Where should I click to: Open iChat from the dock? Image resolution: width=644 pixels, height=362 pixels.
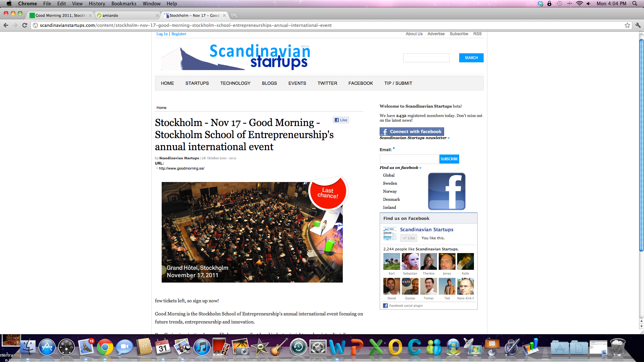(x=124, y=347)
